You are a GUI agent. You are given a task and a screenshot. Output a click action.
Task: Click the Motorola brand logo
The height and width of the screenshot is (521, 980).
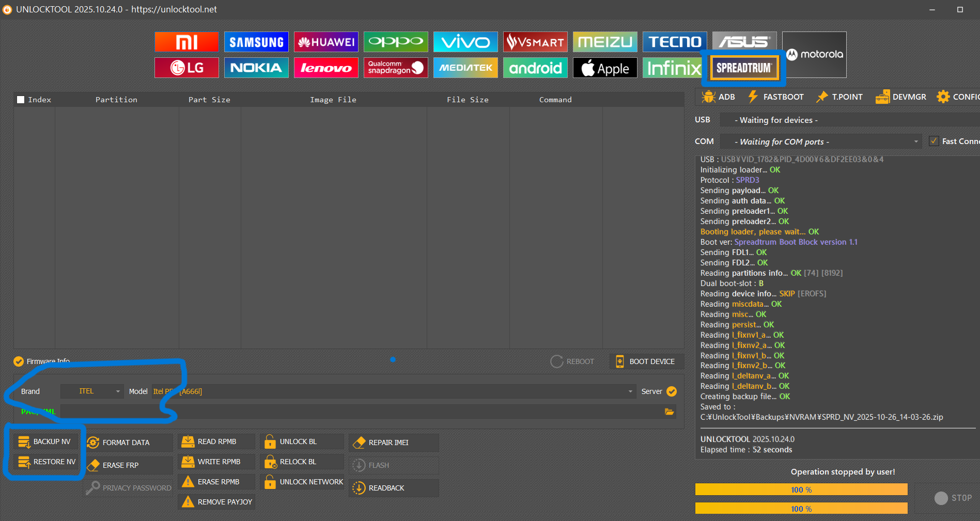[x=814, y=54]
